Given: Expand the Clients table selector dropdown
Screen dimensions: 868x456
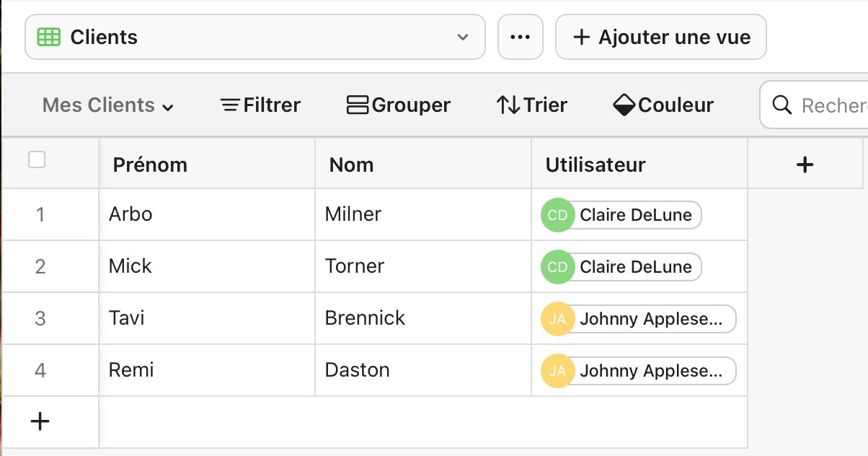Looking at the screenshot, I should [462, 37].
